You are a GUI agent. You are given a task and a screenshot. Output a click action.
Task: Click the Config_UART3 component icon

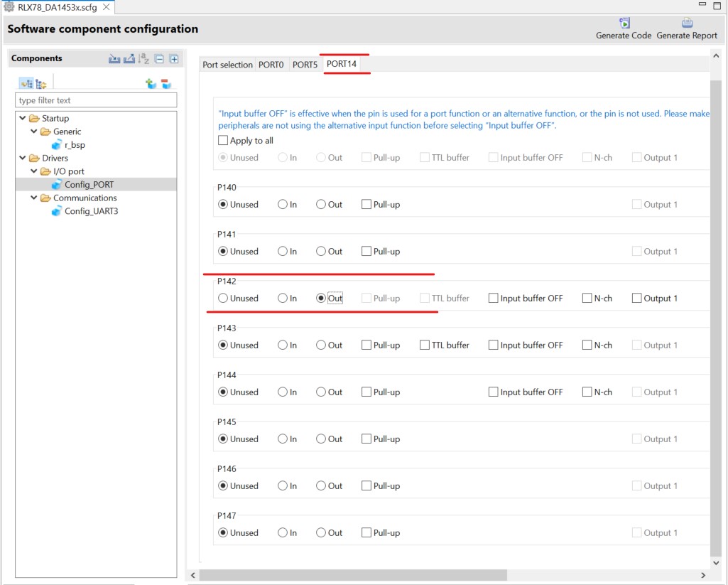click(x=57, y=211)
